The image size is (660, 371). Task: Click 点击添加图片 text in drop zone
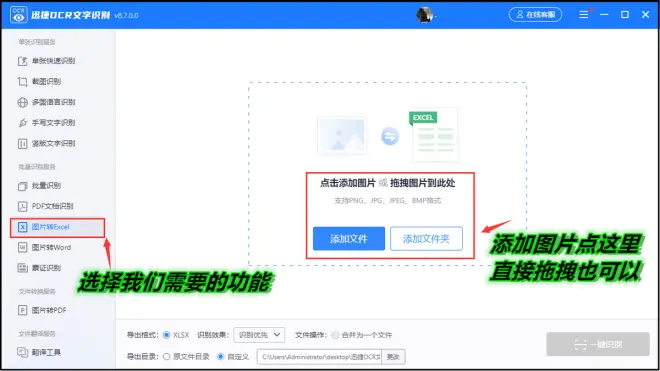pos(348,183)
